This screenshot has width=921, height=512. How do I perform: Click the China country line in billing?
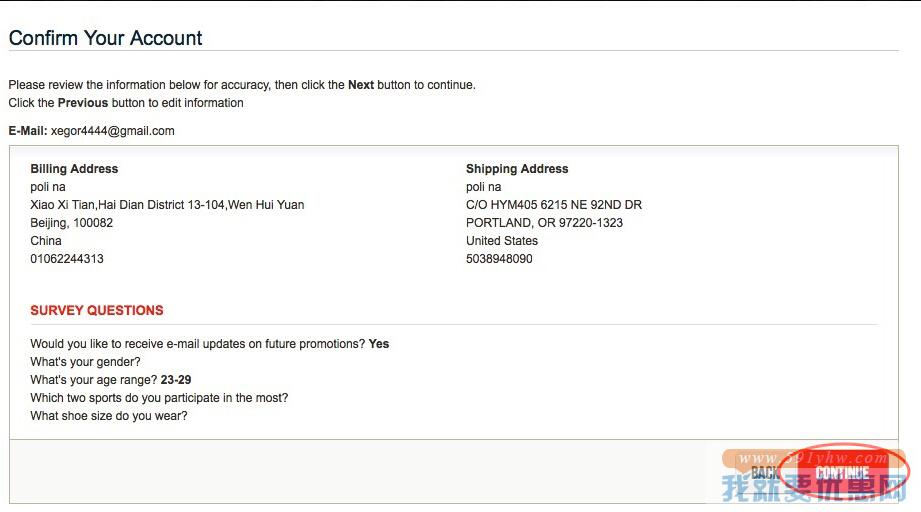[x=46, y=241]
